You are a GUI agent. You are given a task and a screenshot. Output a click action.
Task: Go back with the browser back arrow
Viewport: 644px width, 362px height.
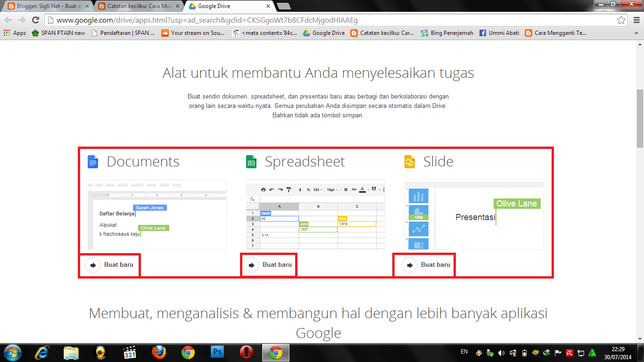click(8, 20)
